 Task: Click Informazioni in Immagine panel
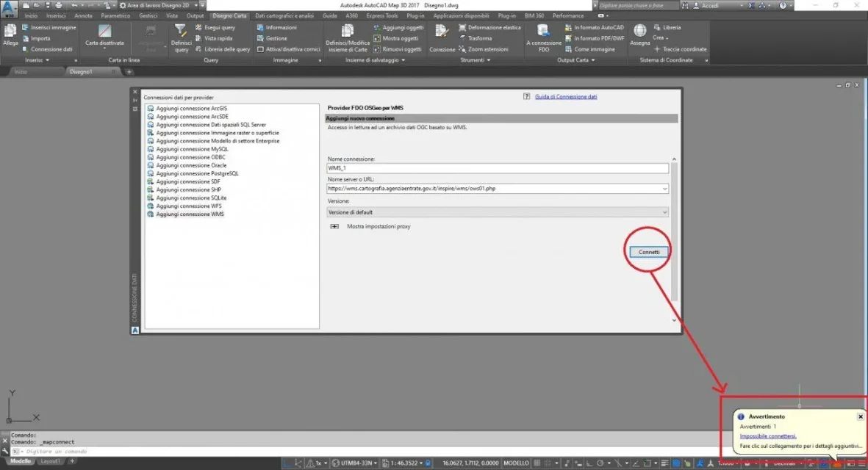276,27
